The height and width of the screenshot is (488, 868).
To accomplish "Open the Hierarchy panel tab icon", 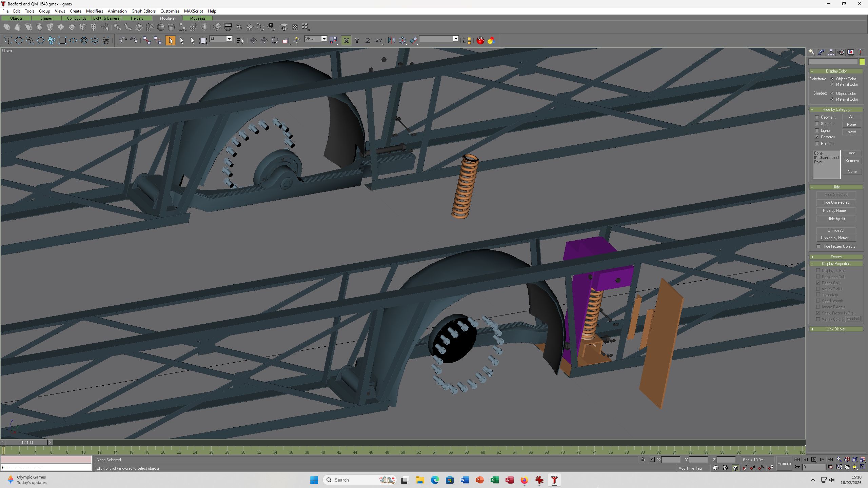I will [x=831, y=52].
